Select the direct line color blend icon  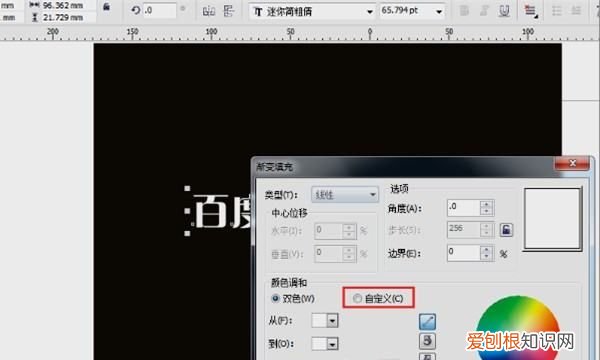click(x=427, y=322)
